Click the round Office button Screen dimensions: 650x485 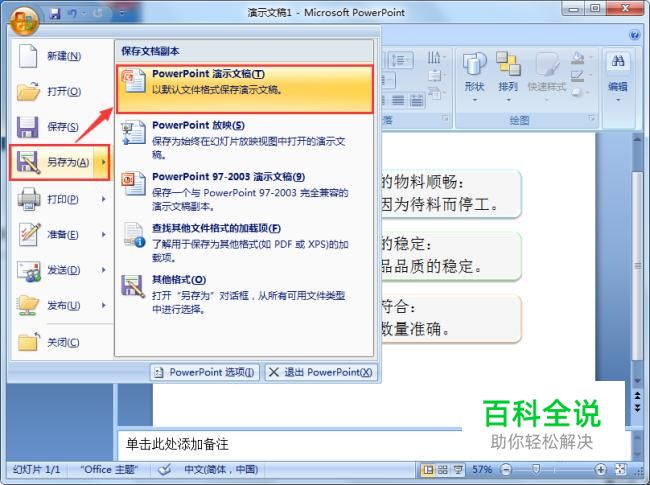(x=24, y=19)
